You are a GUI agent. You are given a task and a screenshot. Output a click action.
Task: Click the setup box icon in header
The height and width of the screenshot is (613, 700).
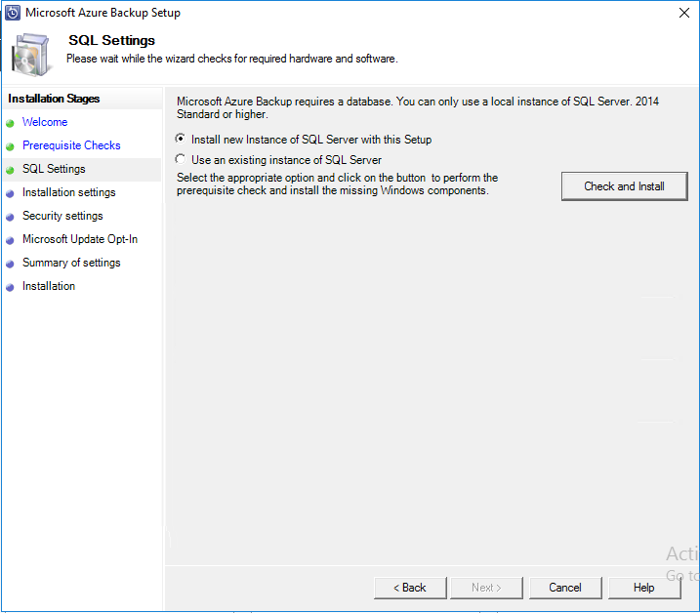(x=33, y=53)
